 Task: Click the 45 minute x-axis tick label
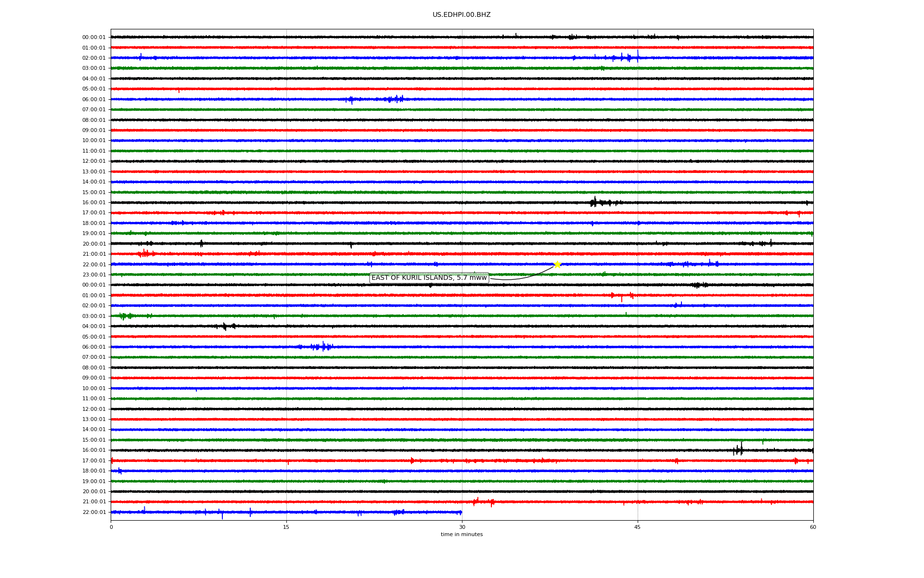pyautogui.click(x=638, y=527)
